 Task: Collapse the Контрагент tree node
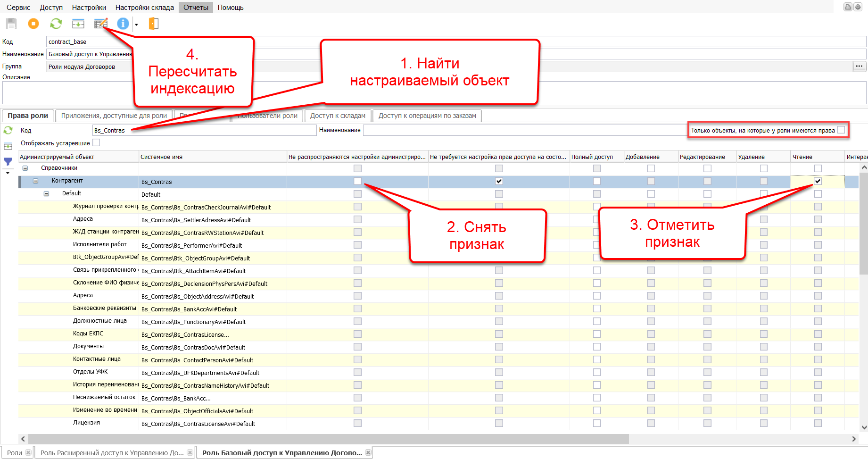tap(35, 181)
